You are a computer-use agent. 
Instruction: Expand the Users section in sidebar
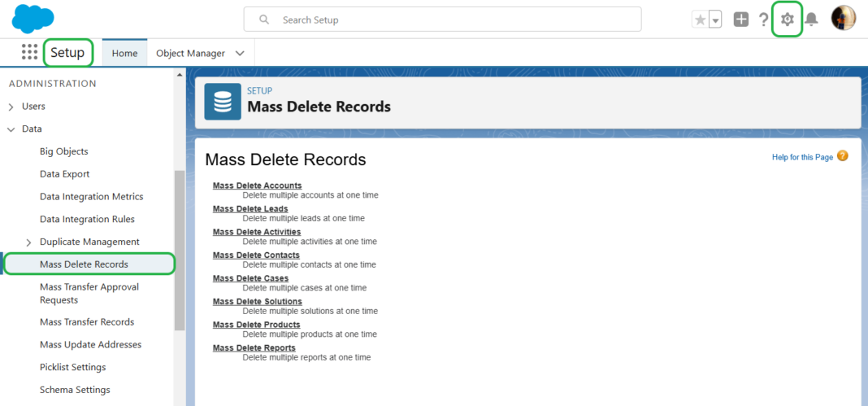11,107
